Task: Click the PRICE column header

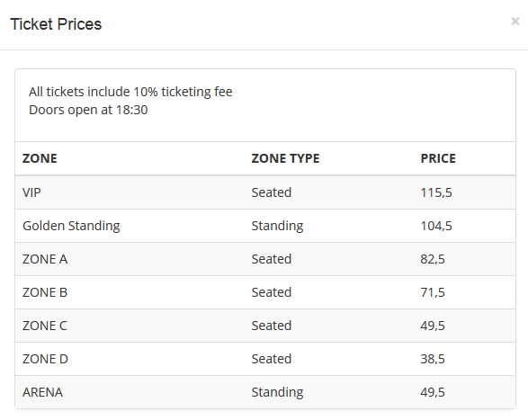Action: tap(438, 158)
